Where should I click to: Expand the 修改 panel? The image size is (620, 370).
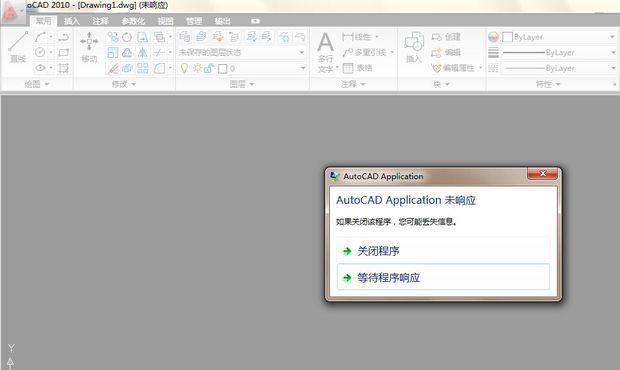pyautogui.click(x=123, y=84)
